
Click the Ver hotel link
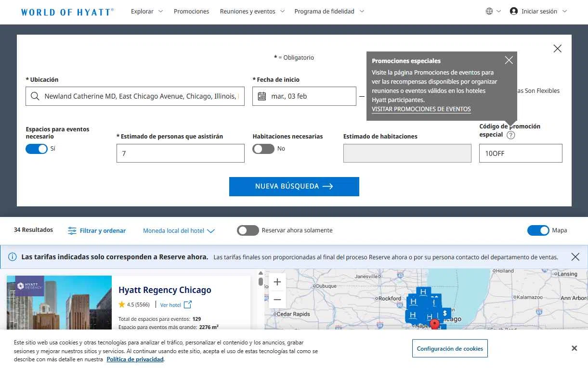click(x=170, y=305)
